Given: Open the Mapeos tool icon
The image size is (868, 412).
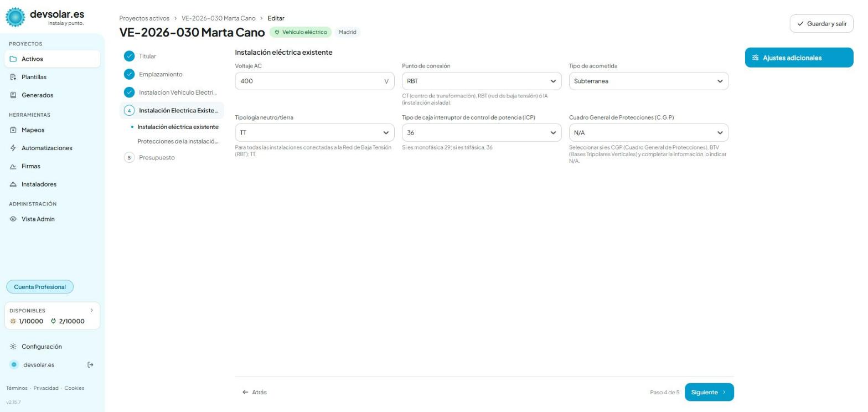Looking at the screenshot, I should [x=14, y=130].
